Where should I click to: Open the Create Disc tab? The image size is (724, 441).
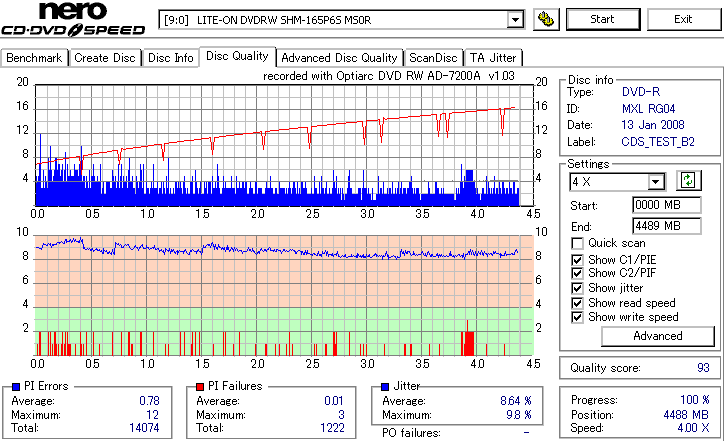105,58
